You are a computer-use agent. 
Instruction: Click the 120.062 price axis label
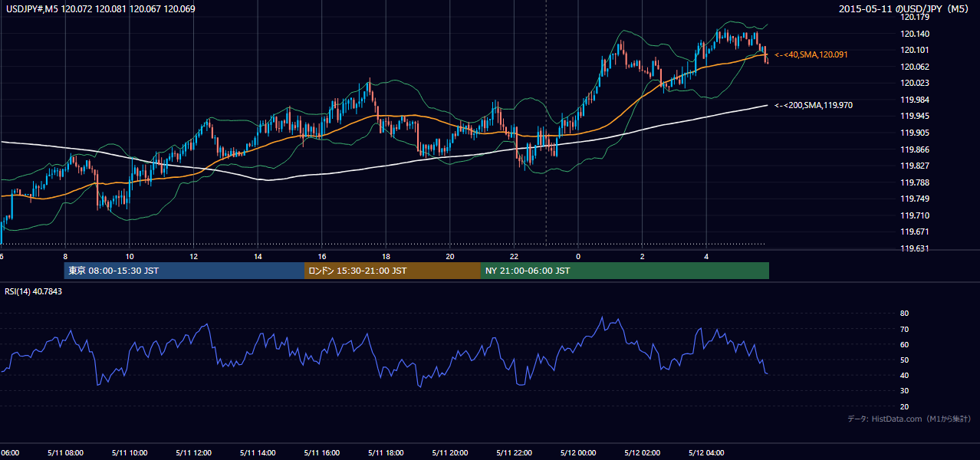click(914, 67)
